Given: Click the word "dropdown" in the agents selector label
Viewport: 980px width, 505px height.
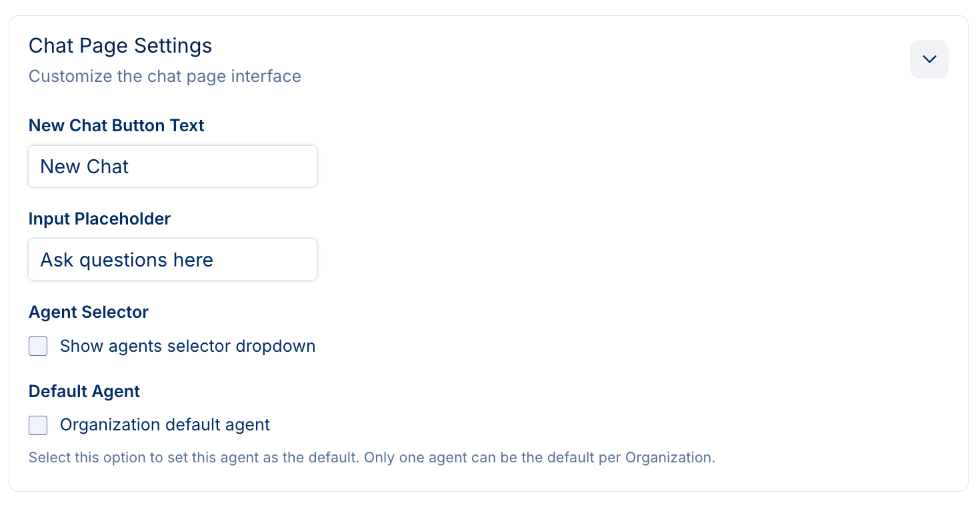Looking at the screenshot, I should click(x=275, y=346).
